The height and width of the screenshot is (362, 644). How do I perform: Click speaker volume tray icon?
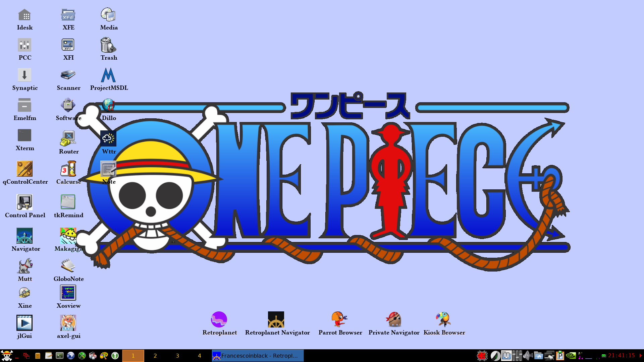528,356
